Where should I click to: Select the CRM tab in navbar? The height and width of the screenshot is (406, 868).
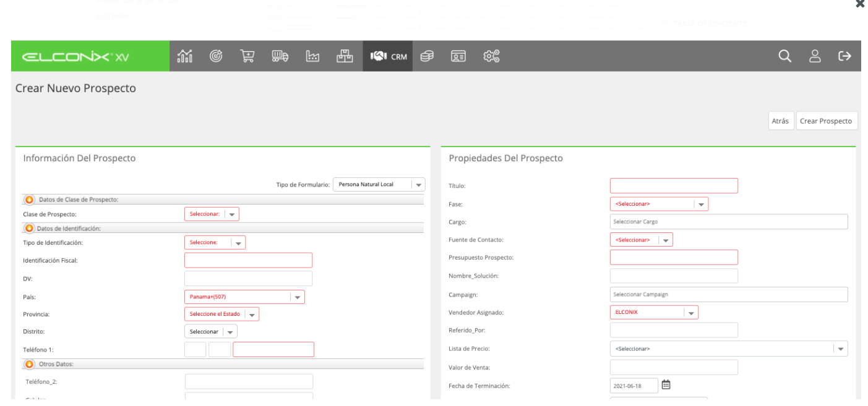388,56
